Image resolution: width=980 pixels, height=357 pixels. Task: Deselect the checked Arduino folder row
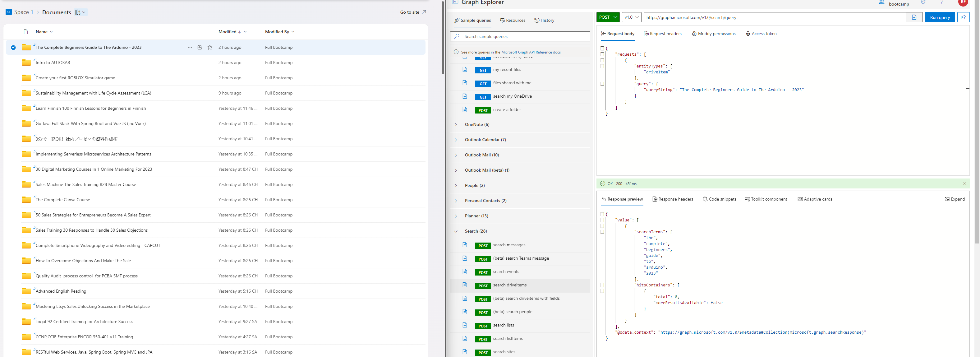point(13,48)
